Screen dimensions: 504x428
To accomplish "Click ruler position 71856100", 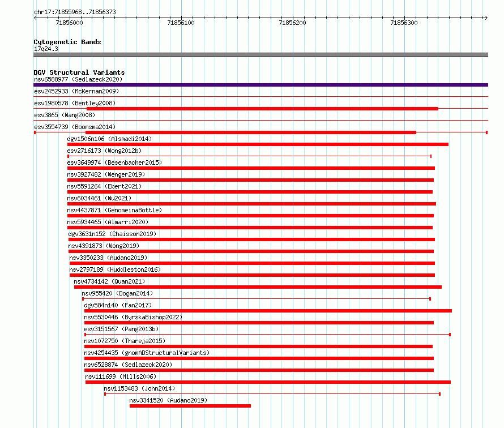I will [181, 23].
